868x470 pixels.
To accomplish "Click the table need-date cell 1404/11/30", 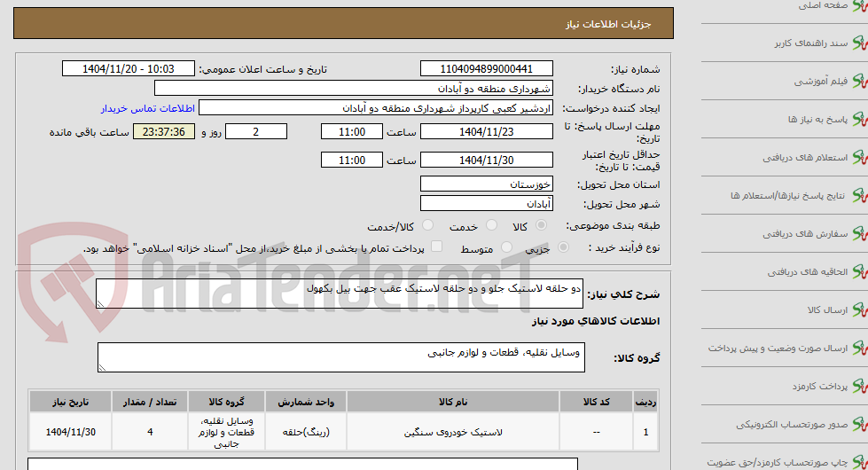I will coord(70,432).
